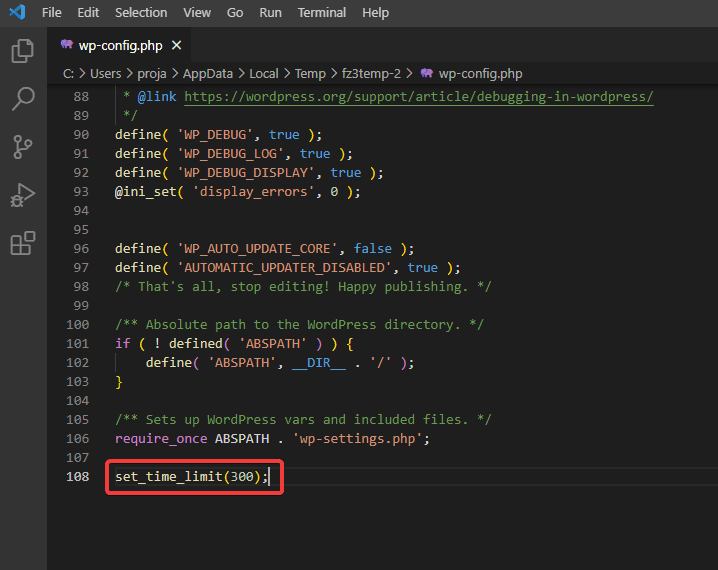Click the Local breadcrumb segment
Image resolution: width=718 pixels, height=570 pixels.
[264, 73]
